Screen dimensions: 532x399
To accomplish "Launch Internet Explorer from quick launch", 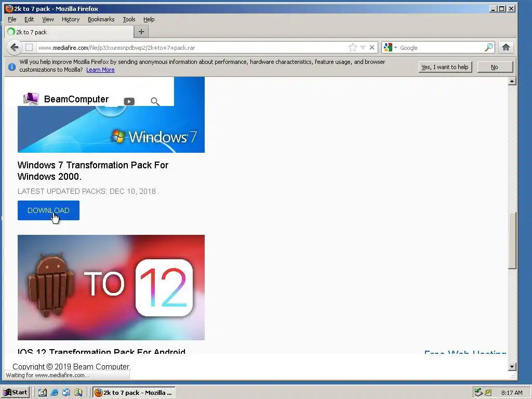I will tap(54, 393).
